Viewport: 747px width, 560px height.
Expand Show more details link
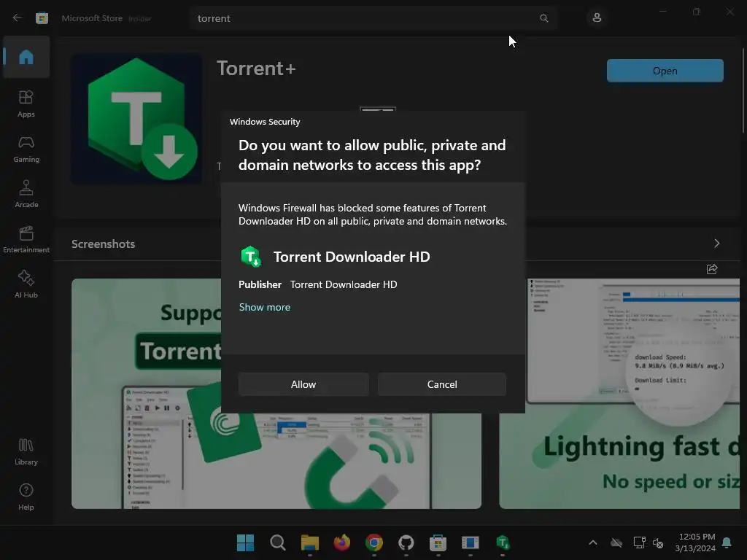[264, 307]
